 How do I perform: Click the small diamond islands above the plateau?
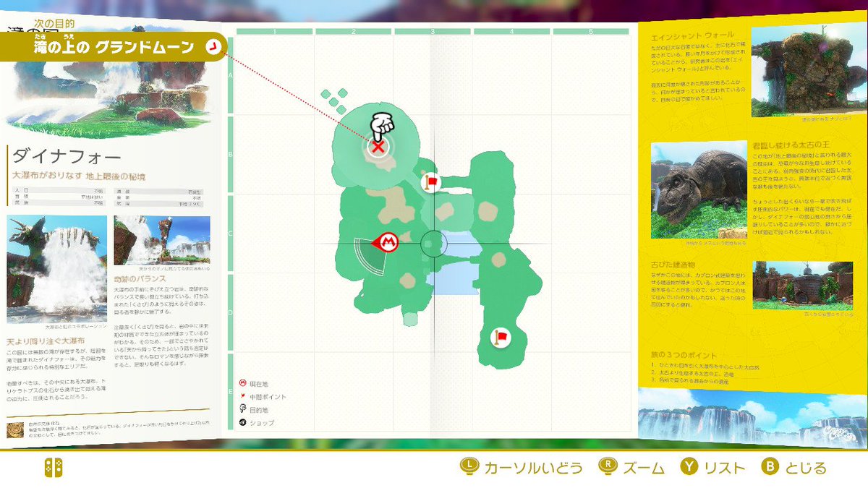click(x=335, y=100)
